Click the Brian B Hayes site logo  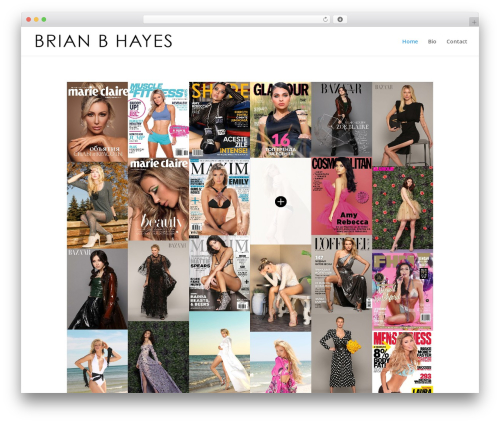click(x=103, y=41)
